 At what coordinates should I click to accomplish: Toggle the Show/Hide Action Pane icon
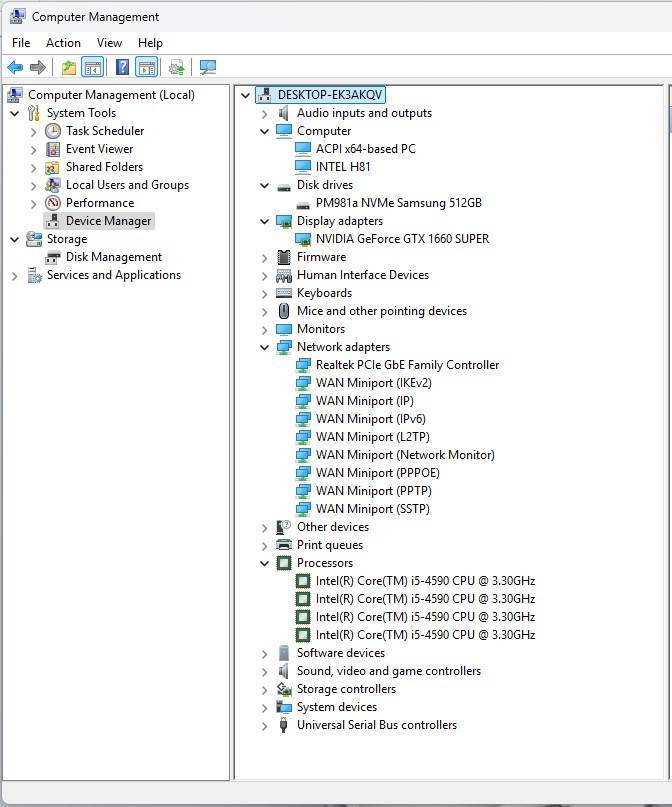[147, 67]
